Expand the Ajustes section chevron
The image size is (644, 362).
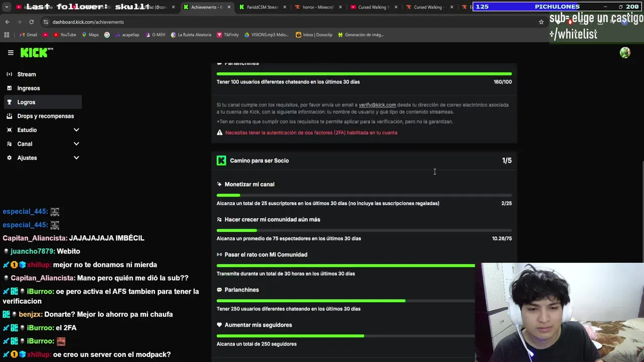pos(76,158)
